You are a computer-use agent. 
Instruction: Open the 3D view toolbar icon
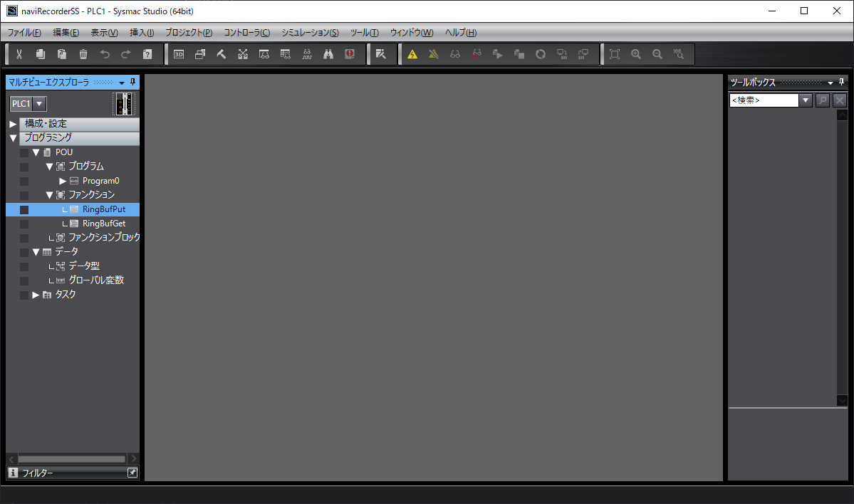179,54
